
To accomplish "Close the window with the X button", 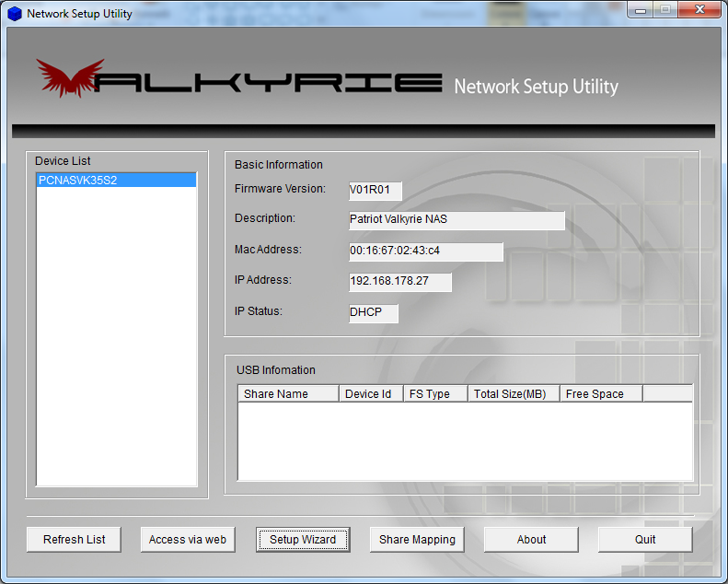I will [700, 10].
